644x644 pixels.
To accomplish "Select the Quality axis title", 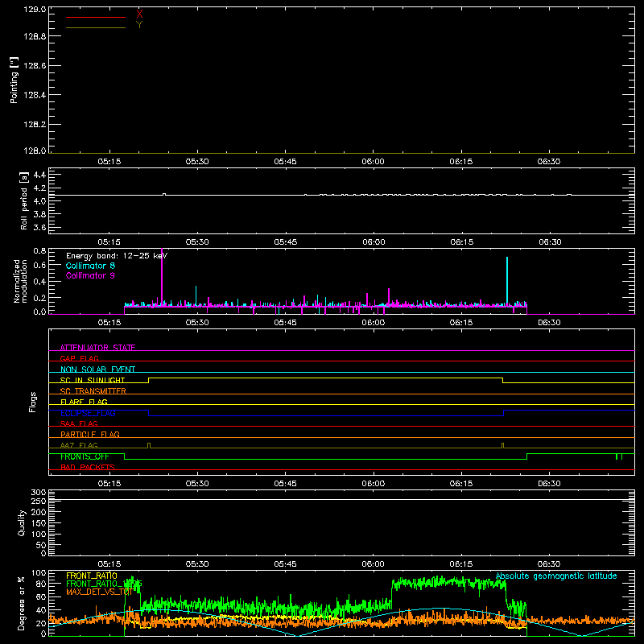I will pos(22,522).
